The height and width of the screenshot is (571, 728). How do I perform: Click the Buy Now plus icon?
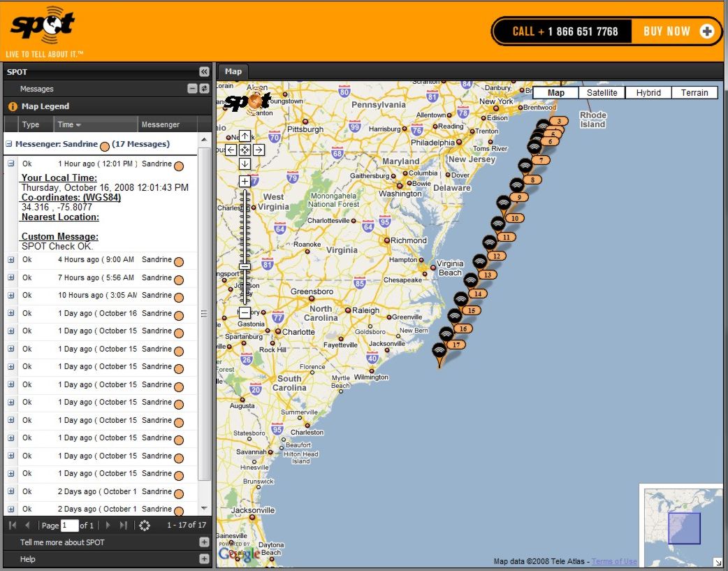click(x=706, y=31)
